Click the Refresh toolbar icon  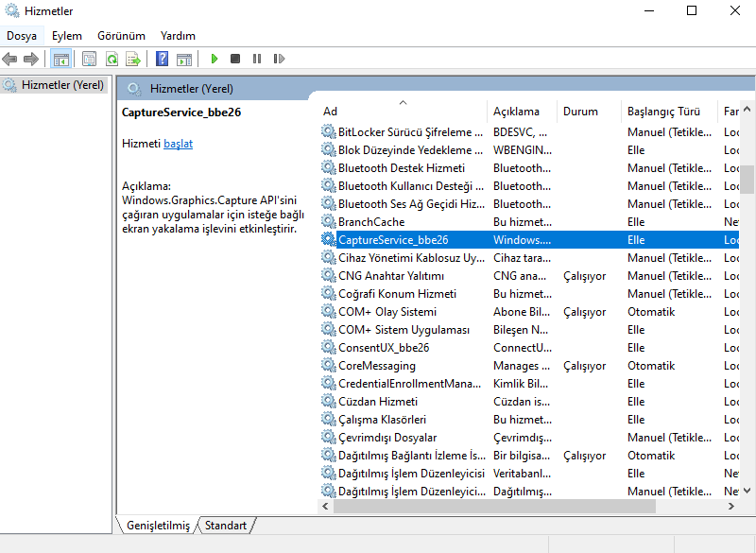pyautogui.click(x=112, y=59)
